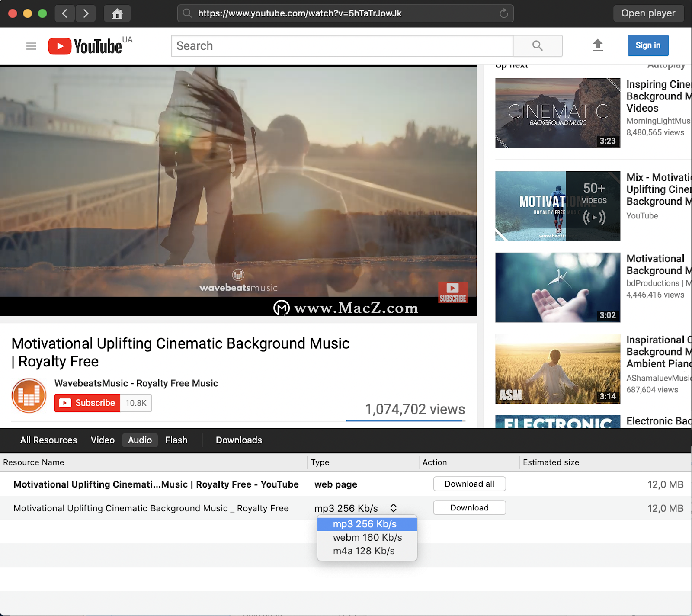Click the AShamaluevMusic channel name
The width and height of the screenshot is (692, 616).
[659, 378]
